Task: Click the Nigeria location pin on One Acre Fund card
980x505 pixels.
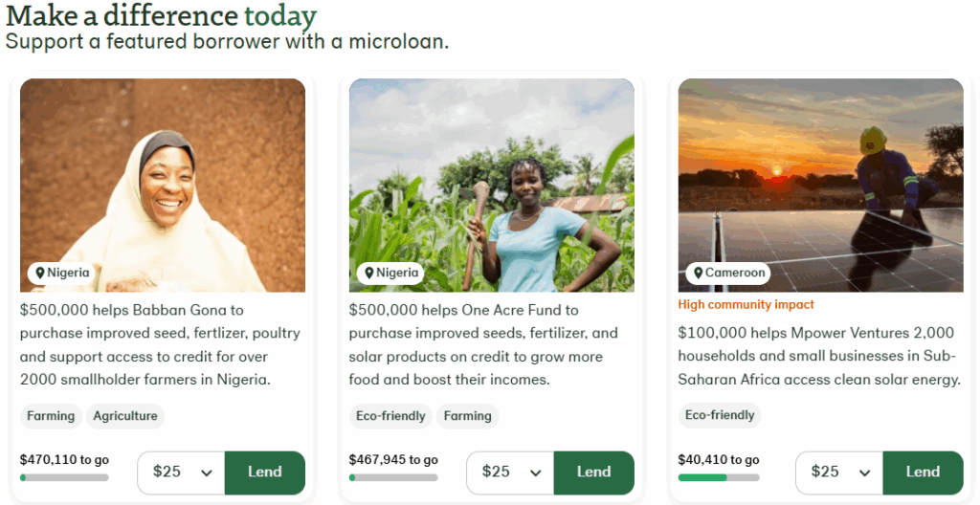Action: point(369,274)
